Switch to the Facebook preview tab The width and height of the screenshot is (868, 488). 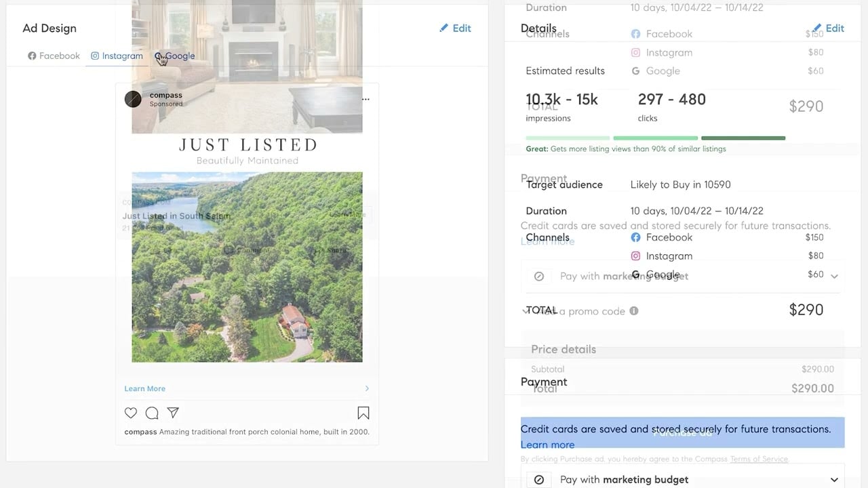[x=54, y=56]
